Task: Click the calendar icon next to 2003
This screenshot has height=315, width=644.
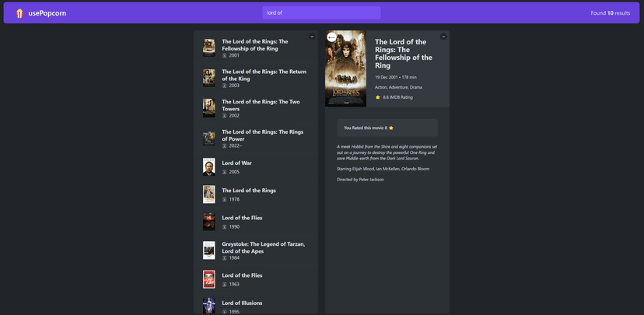Action: tap(224, 86)
